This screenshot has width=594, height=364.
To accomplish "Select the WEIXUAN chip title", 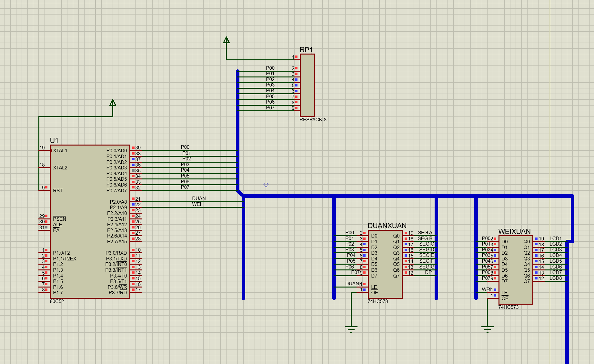I will (514, 231).
